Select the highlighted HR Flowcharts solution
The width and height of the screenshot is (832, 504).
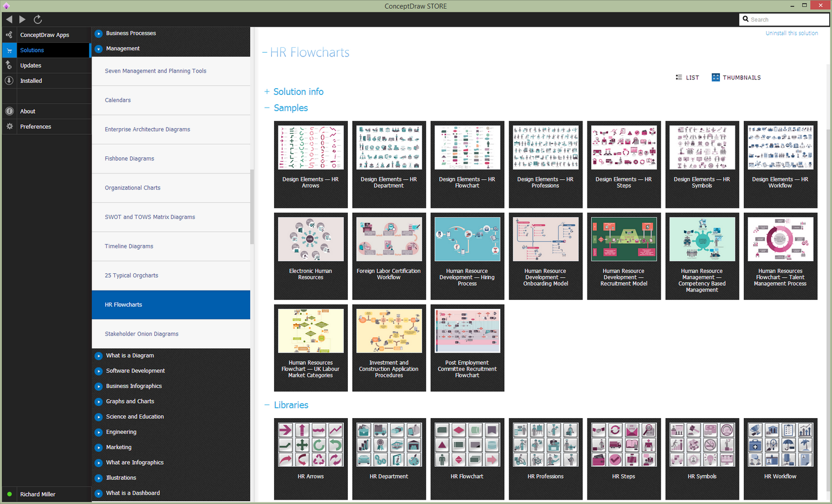pos(171,305)
